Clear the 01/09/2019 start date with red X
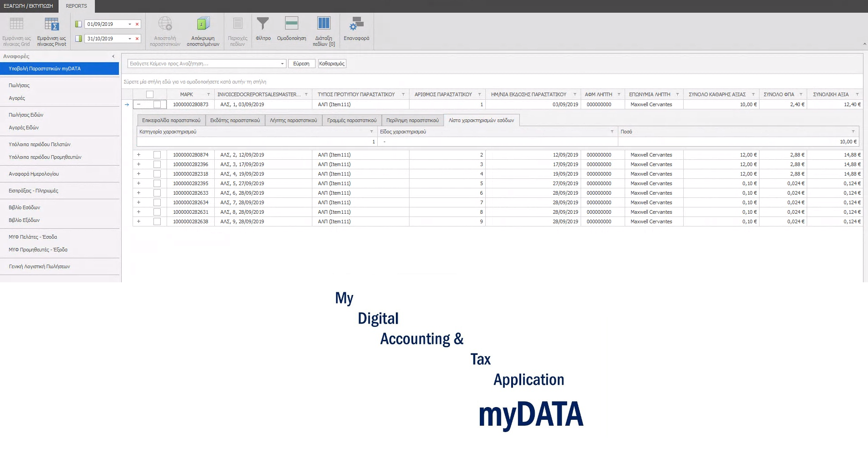 point(137,25)
